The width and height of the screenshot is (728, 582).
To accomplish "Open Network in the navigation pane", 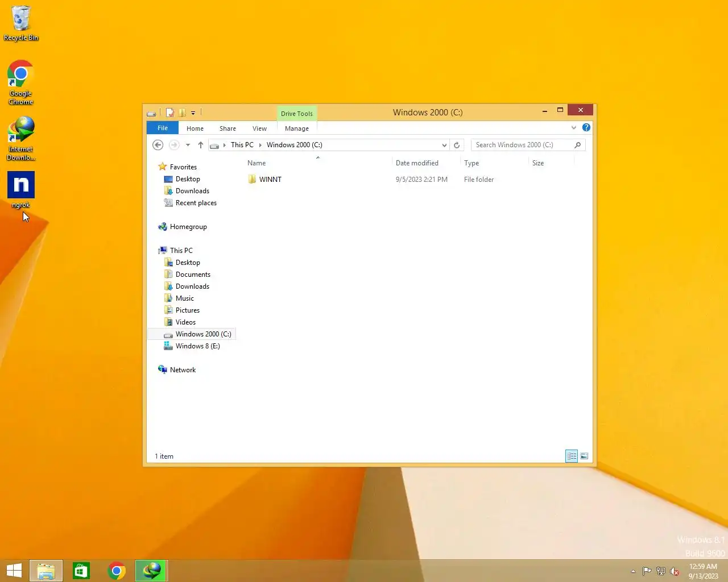I will coord(183,370).
